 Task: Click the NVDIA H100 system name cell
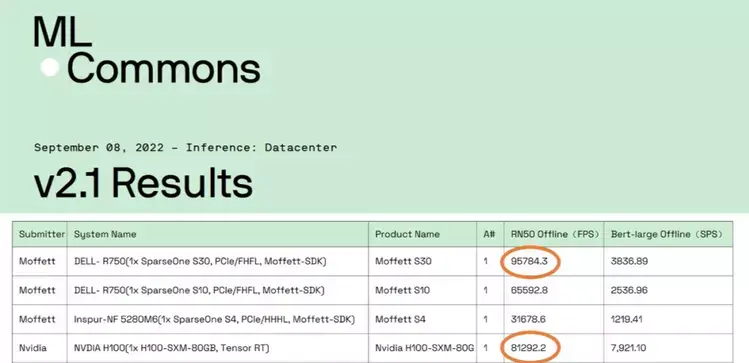[x=171, y=348]
